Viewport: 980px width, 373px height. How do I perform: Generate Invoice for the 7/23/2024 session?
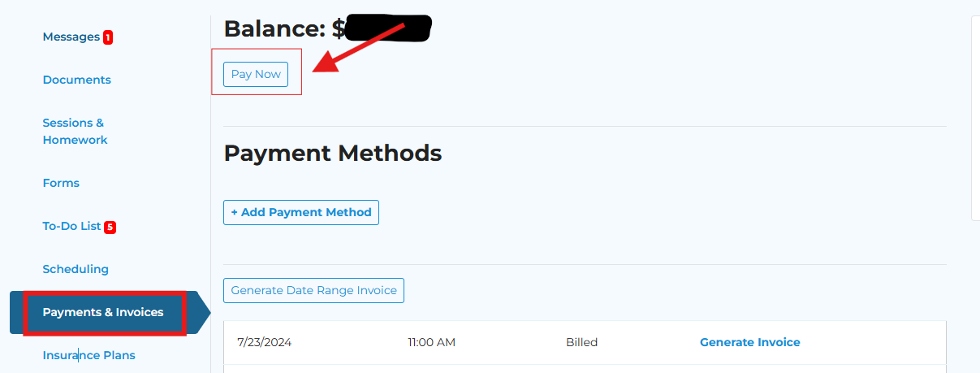coord(750,342)
